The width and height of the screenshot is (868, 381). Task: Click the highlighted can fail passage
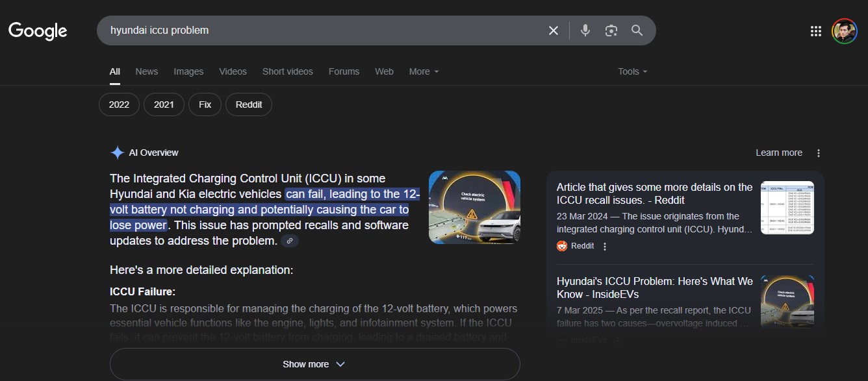pos(265,210)
